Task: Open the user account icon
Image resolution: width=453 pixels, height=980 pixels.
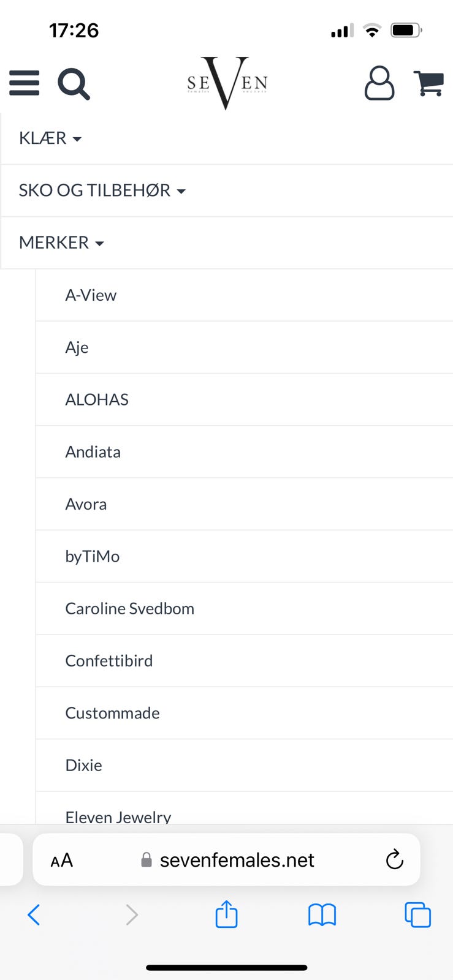Action: [x=379, y=83]
